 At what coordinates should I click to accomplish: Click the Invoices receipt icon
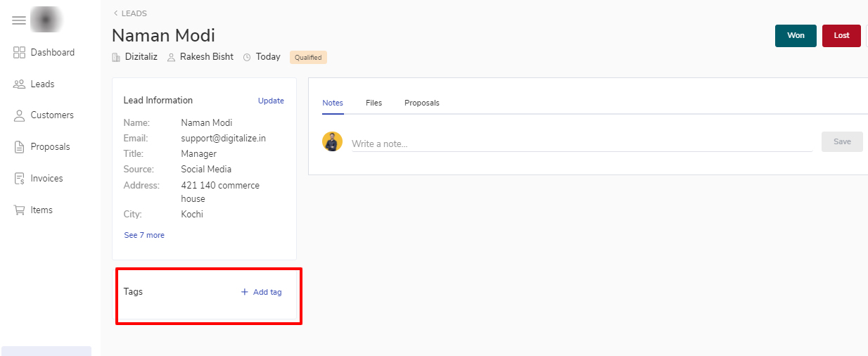coord(20,179)
